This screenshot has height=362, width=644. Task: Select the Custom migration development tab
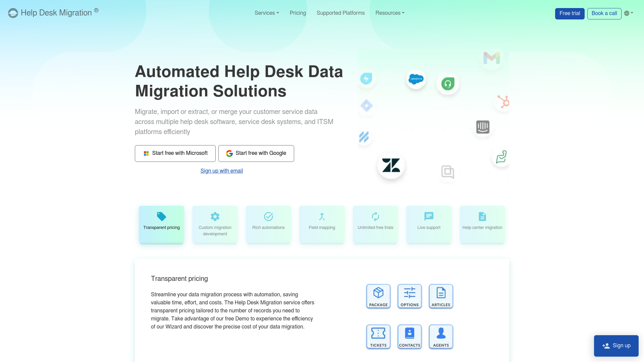(x=215, y=224)
